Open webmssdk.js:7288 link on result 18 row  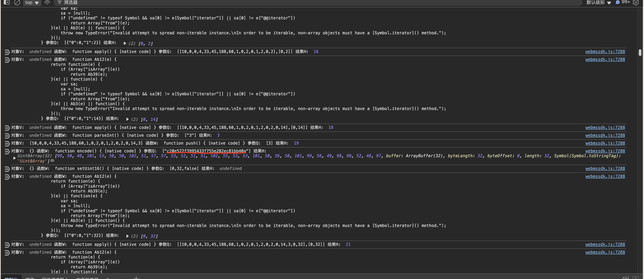(x=605, y=127)
